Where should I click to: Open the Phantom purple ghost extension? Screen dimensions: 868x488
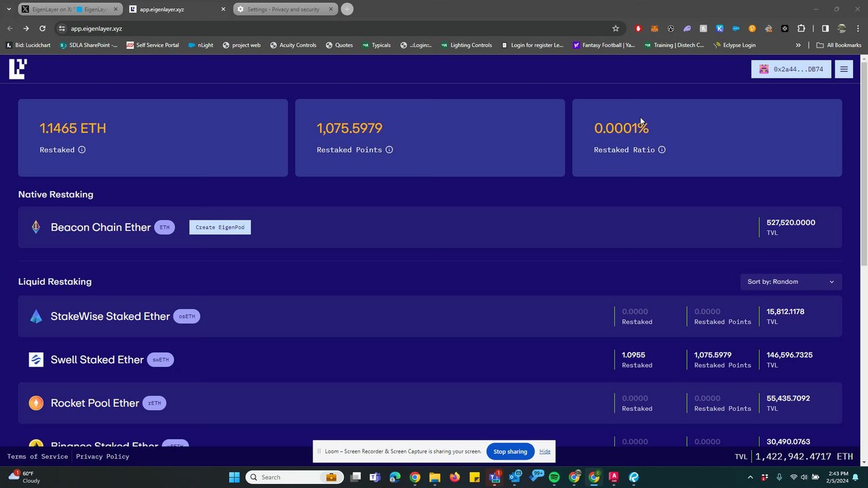[687, 28]
